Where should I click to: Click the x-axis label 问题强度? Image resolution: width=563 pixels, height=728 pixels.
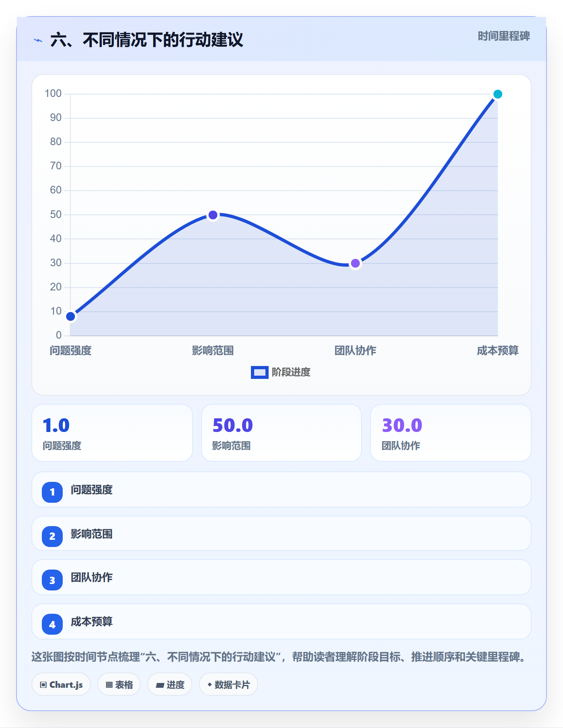(x=71, y=351)
